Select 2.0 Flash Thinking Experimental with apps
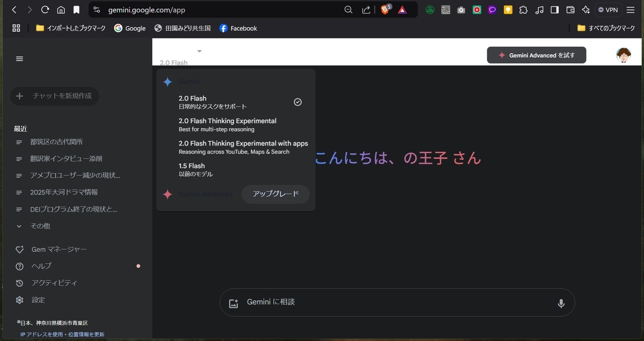This screenshot has width=644, height=341. coord(236,147)
